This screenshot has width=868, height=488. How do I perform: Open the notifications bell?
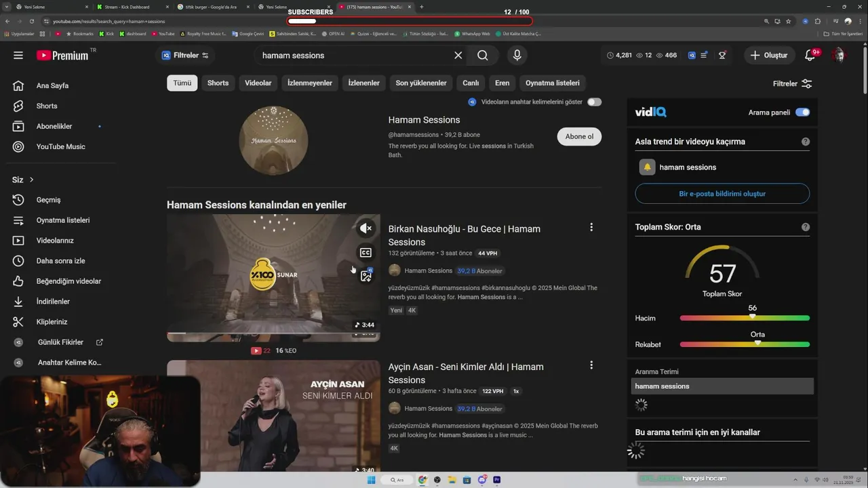pyautogui.click(x=810, y=56)
